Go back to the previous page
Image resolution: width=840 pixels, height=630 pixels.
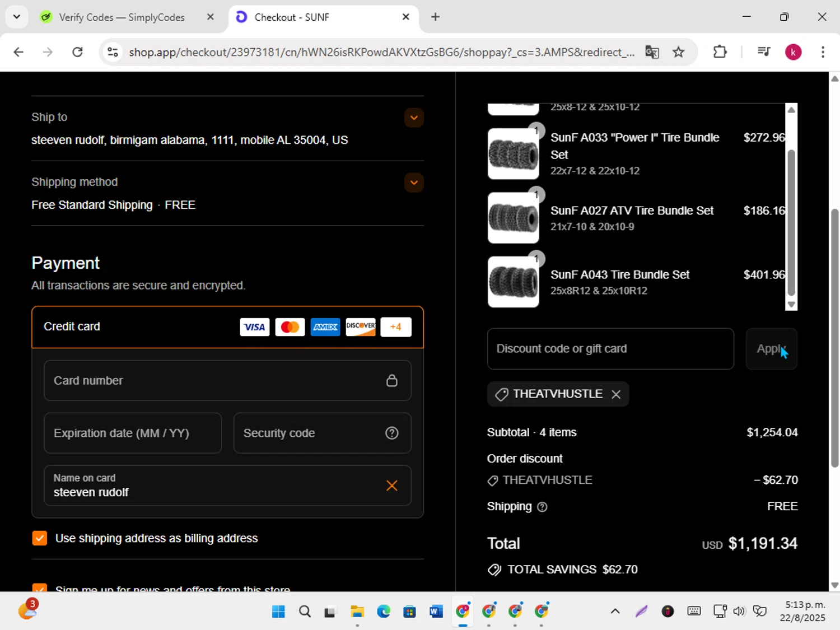tap(18, 52)
